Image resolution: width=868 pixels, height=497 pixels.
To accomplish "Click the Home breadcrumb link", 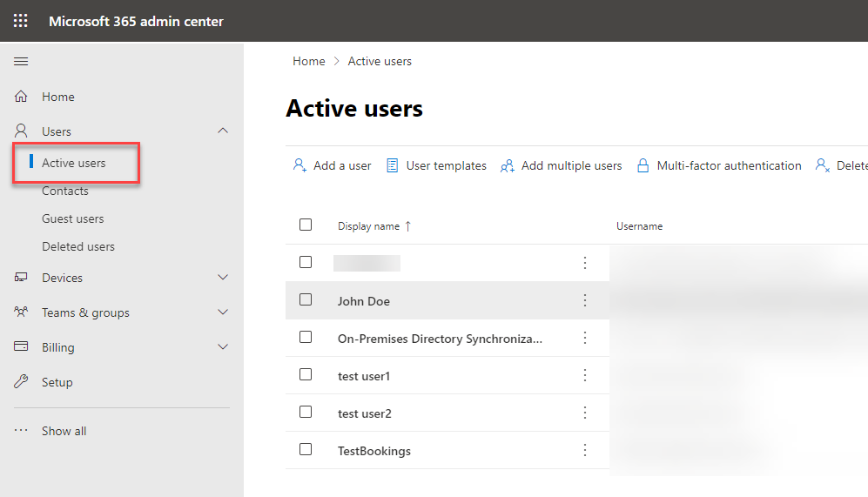I will 309,62.
